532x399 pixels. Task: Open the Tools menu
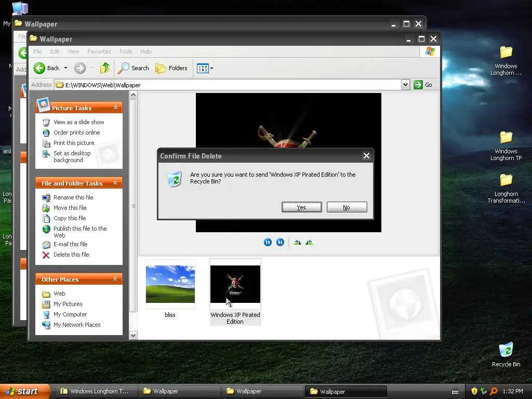[x=126, y=51]
